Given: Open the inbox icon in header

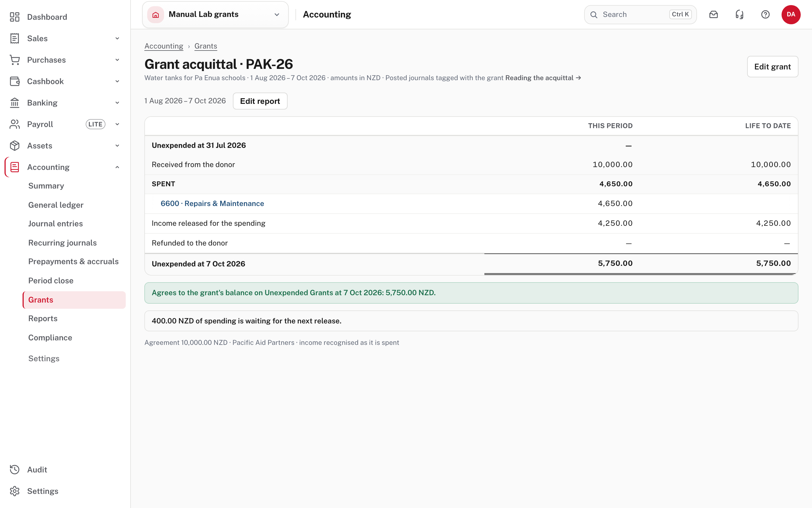Looking at the screenshot, I should click(713, 14).
